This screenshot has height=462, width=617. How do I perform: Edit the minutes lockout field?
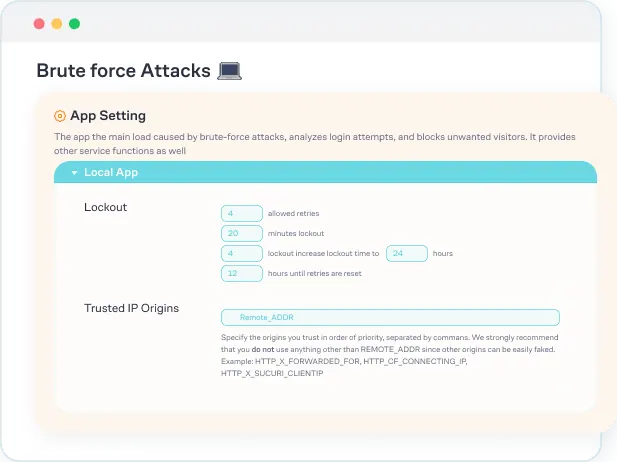coord(242,233)
